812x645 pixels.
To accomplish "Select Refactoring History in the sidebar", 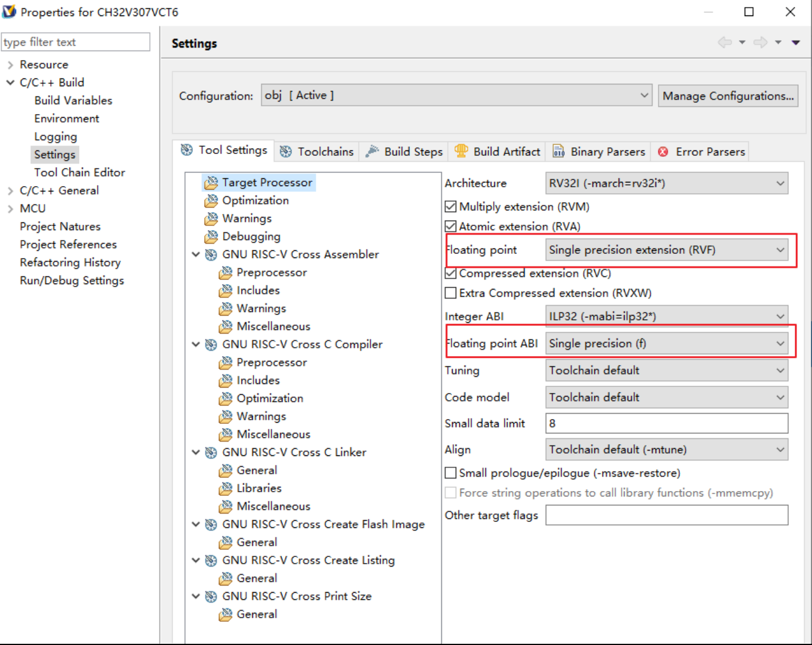I will (x=70, y=262).
